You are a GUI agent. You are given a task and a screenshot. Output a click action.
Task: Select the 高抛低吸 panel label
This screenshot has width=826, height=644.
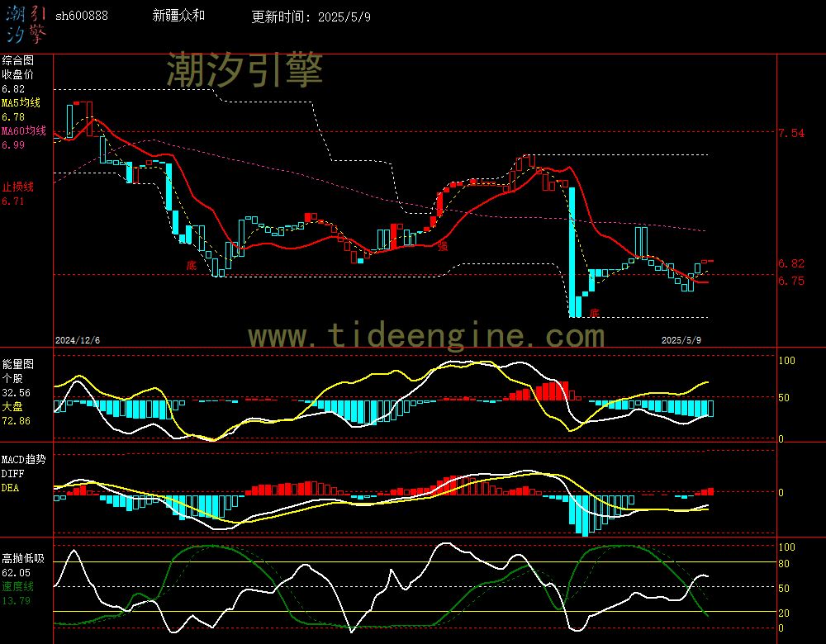23,558
